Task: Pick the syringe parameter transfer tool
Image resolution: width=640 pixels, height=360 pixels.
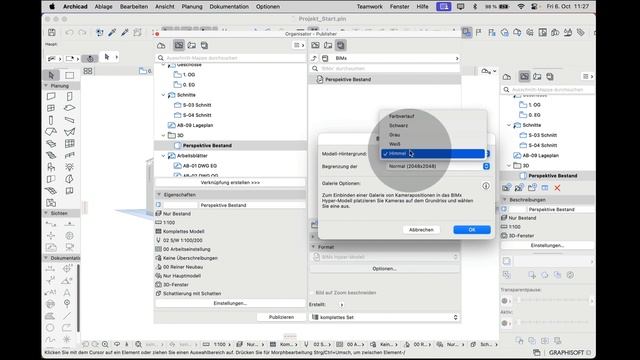Action: click(x=125, y=32)
